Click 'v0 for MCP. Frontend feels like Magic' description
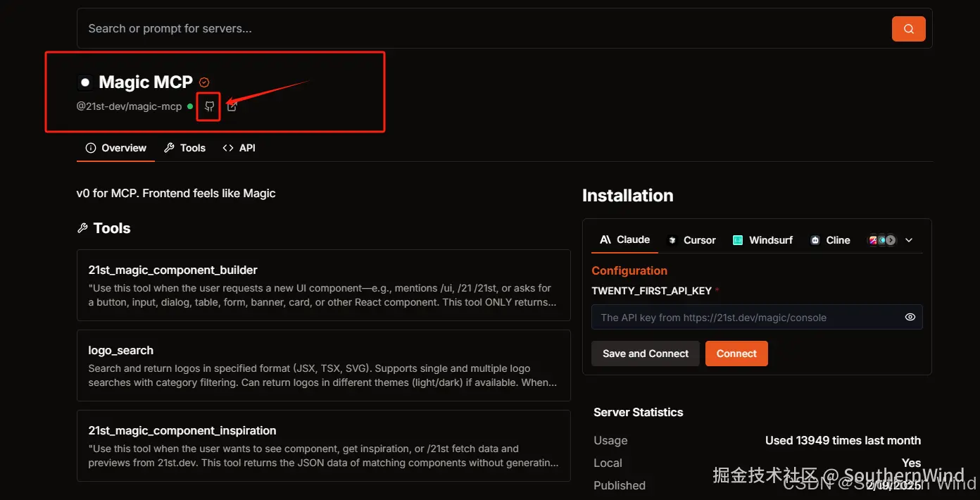 coord(176,193)
